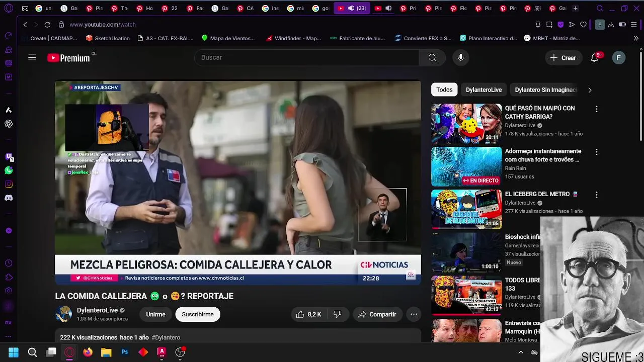Show hidden taskbar tray icons chevron

point(521,352)
